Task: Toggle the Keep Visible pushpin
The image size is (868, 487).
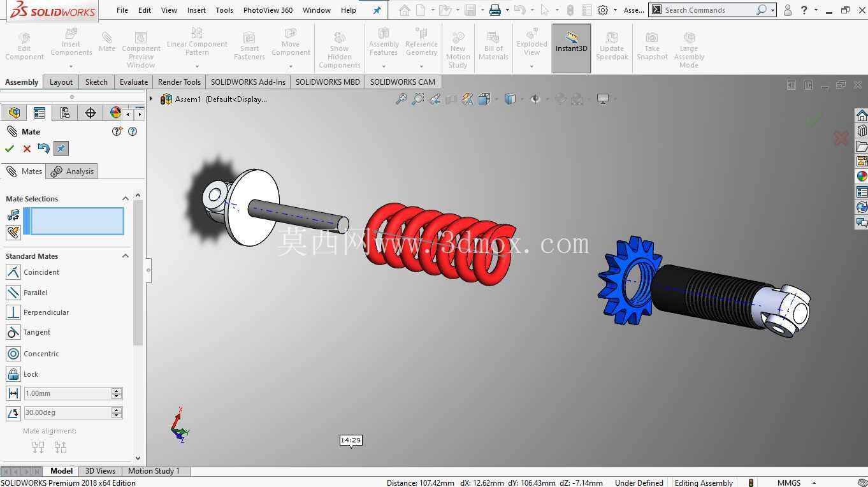Action: pyautogui.click(x=61, y=149)
